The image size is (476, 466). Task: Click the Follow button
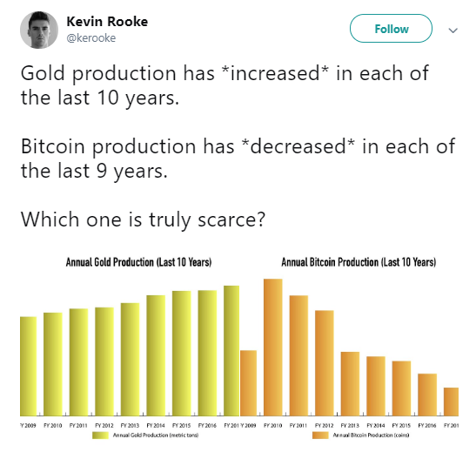pos(391,28)
